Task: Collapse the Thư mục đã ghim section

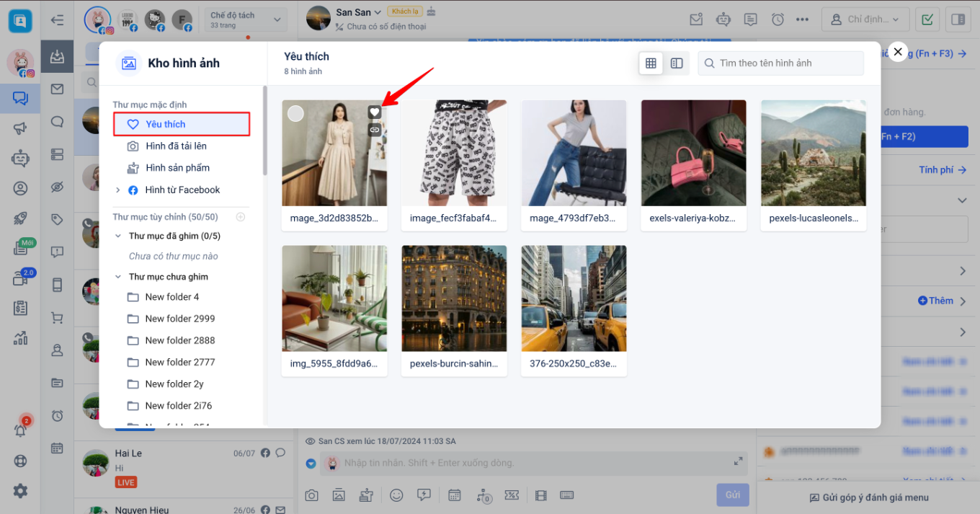Action: [x=118, y=236]
